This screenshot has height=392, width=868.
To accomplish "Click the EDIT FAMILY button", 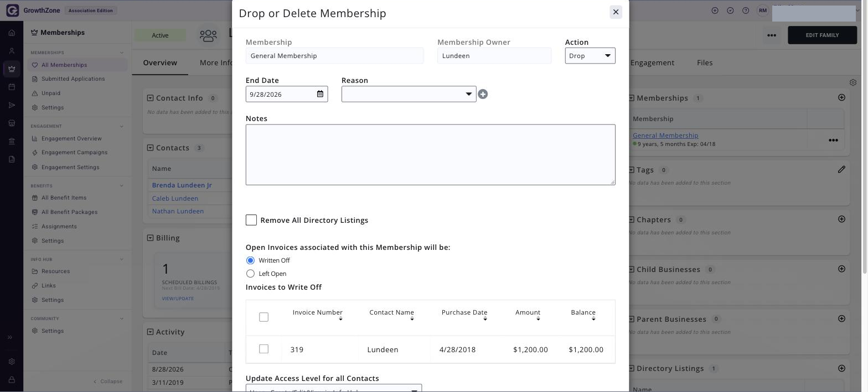I will pos(822,35).
